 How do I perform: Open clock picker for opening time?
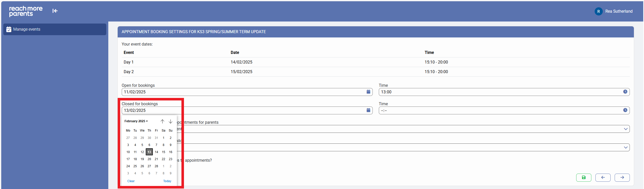tap(625, 92)
